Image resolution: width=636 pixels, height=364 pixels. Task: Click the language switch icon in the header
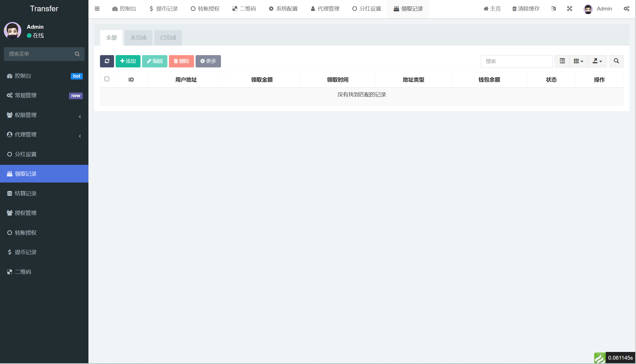(553, 9)
